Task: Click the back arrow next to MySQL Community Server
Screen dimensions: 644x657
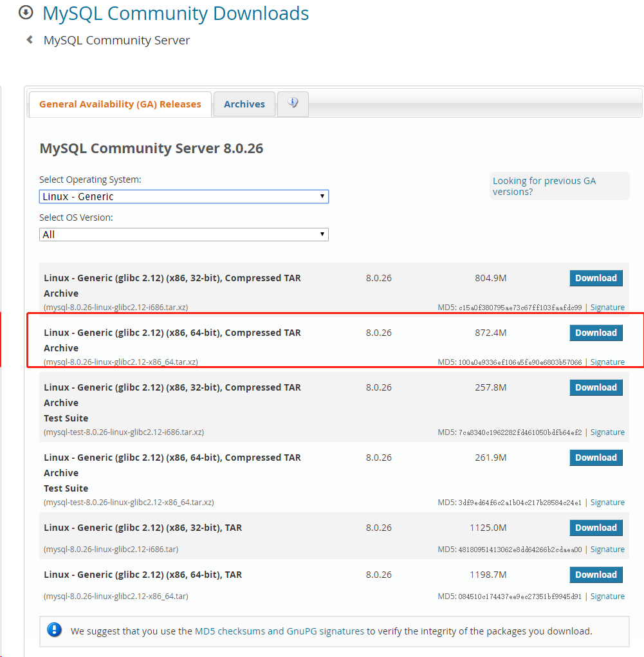Action: [30, 40]
